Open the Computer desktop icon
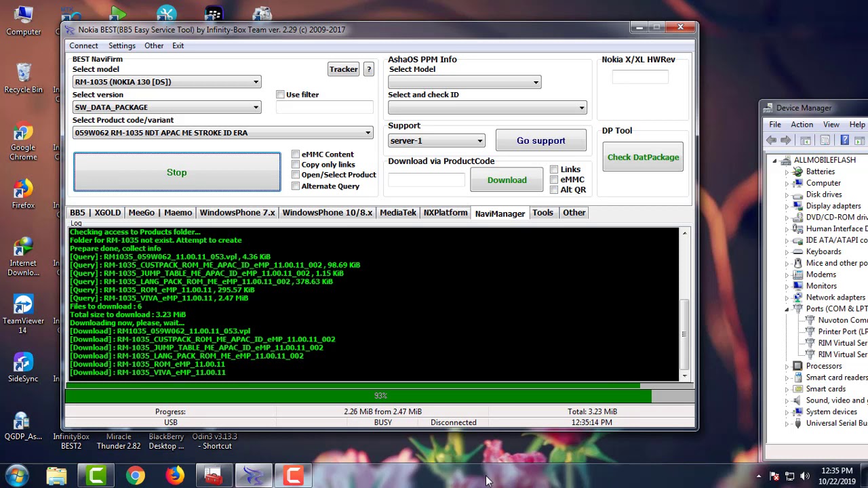This screenshot has height=488, width=868. click(x=23, y=20)
